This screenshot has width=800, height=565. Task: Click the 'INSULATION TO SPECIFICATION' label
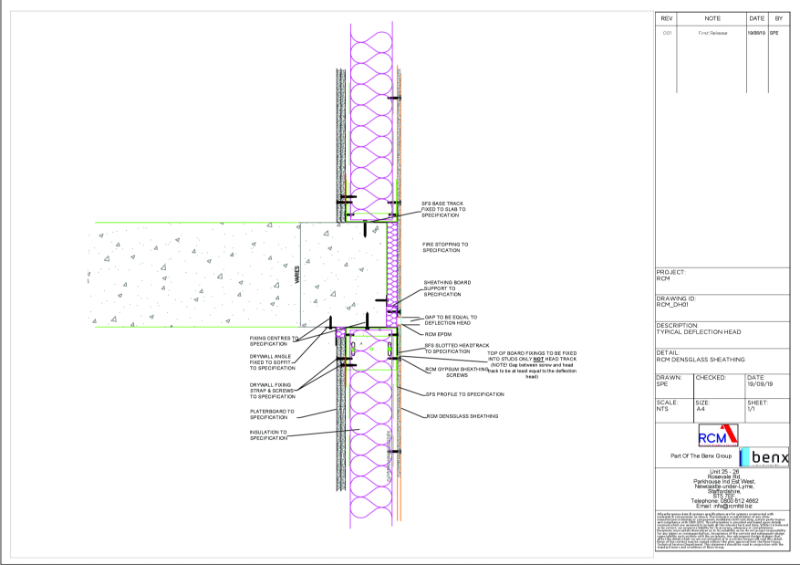(270, 435)
